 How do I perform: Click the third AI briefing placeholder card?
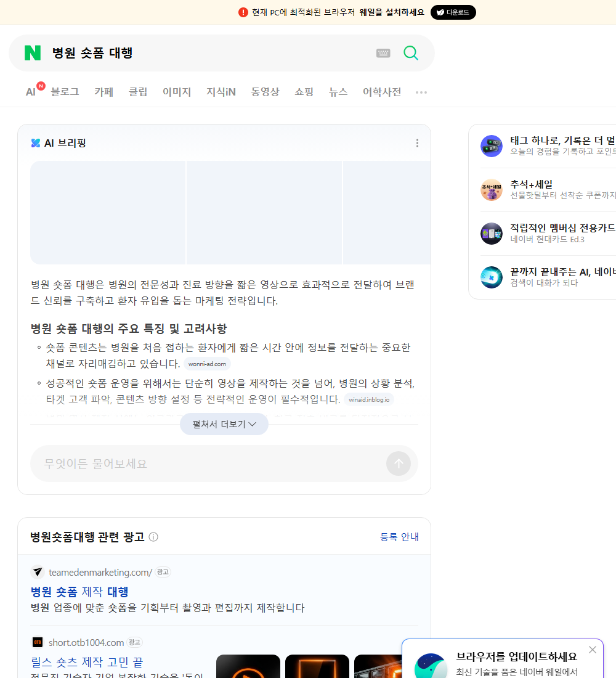coord(387,213)
